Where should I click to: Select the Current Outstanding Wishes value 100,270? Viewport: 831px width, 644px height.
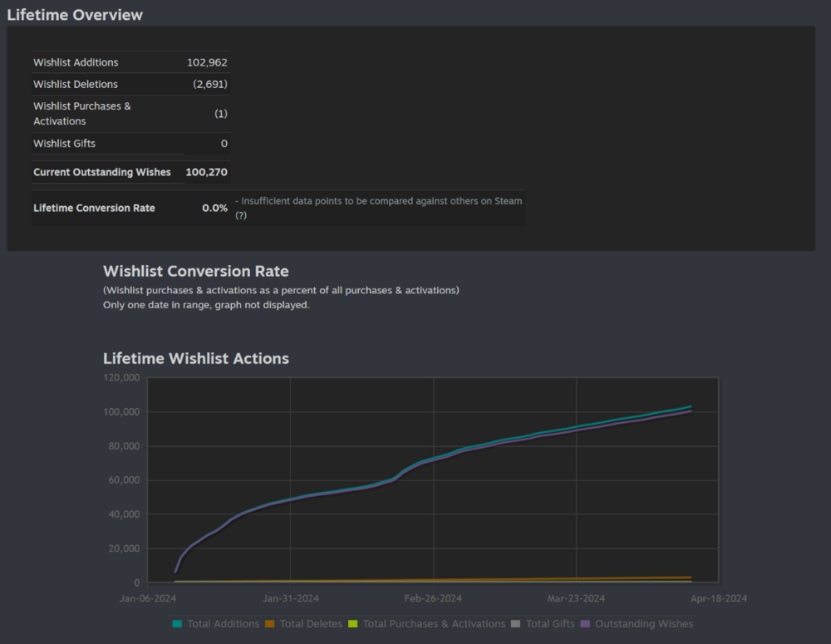click(207, 172)
